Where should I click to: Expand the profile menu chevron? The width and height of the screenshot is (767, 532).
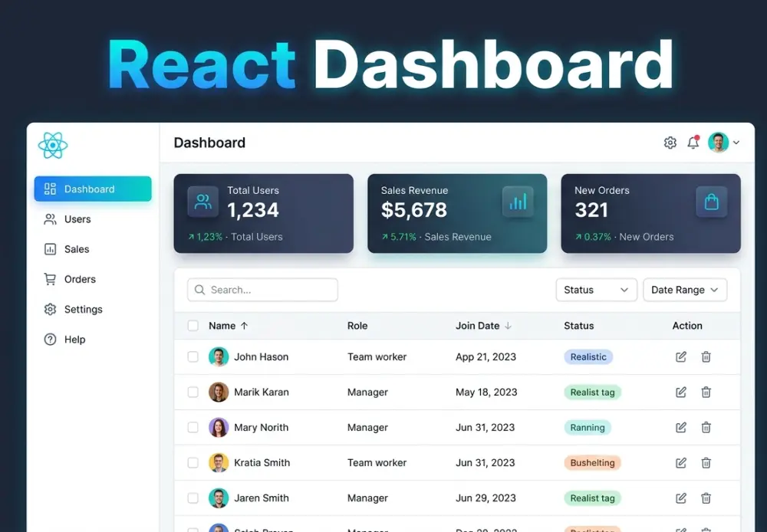(736, 143)
